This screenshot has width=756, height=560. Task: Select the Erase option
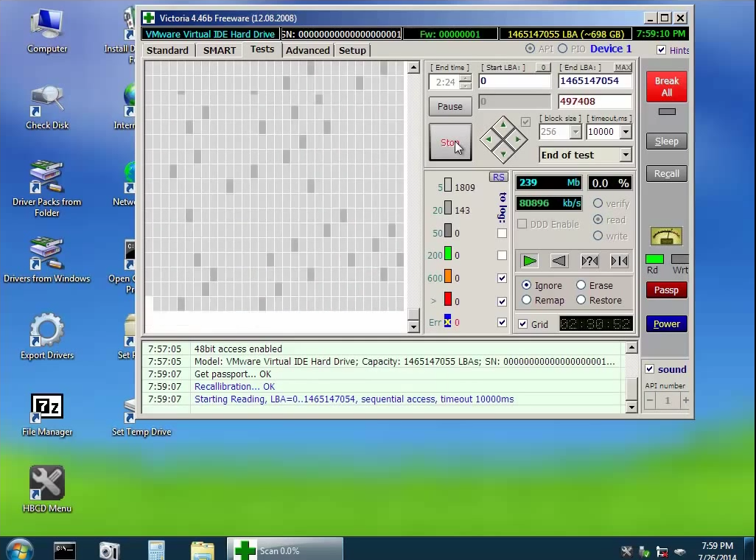click(x=581, y=285)
